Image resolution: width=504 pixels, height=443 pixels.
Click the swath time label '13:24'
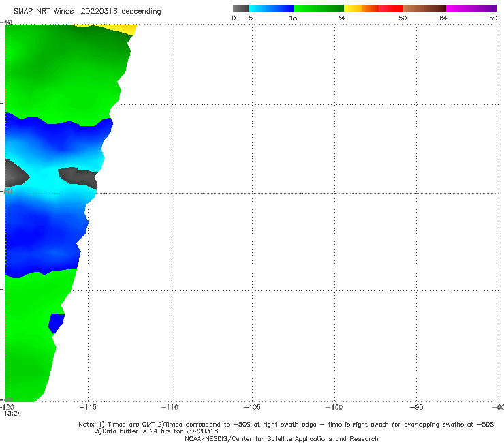coord(12,414)
